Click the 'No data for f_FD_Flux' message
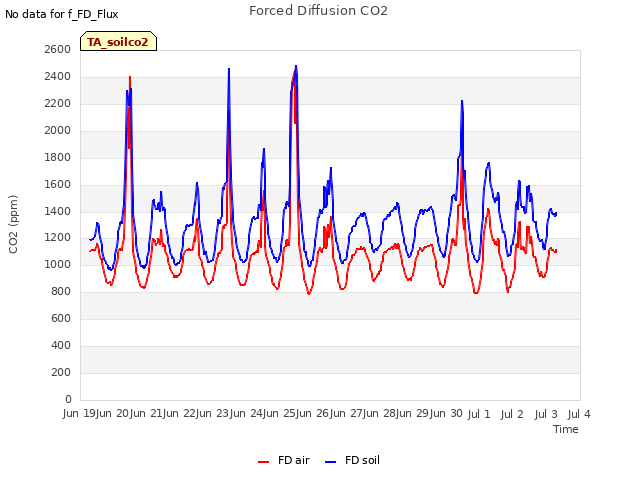 point(62,14)
